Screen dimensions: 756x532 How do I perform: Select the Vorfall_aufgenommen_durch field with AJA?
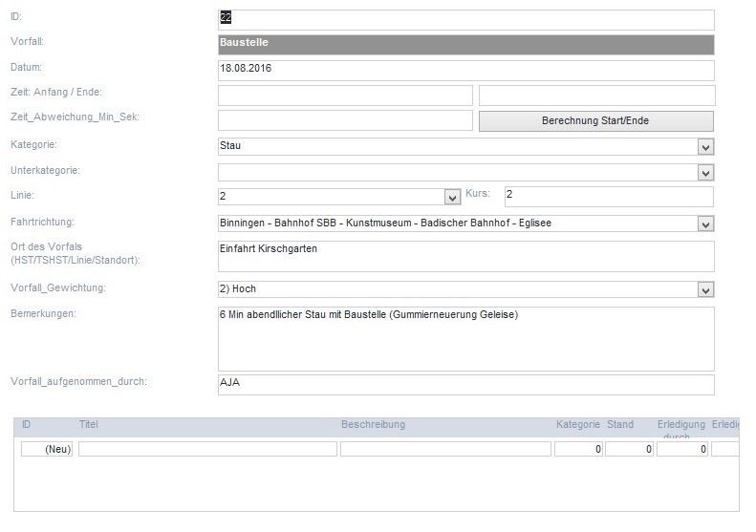[x=465, y=384]
